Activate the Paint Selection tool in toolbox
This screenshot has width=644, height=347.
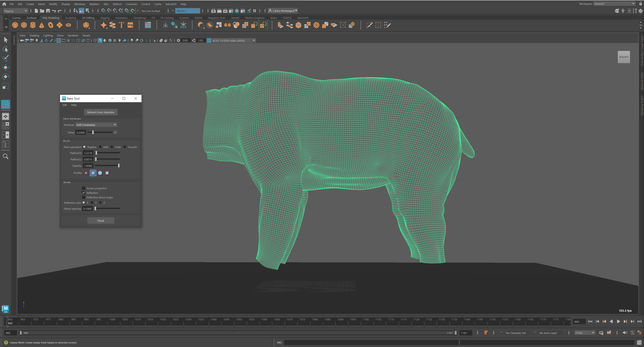6,58
